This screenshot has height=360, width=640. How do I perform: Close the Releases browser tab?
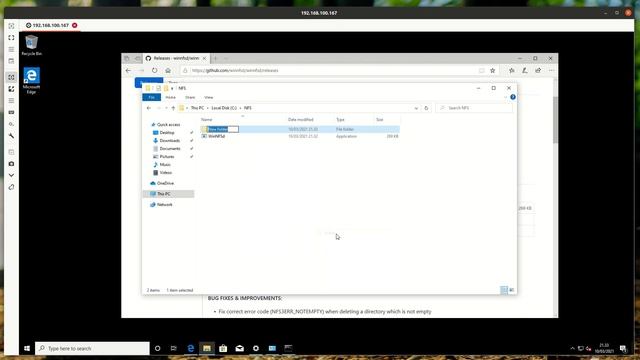pos(204,58)
